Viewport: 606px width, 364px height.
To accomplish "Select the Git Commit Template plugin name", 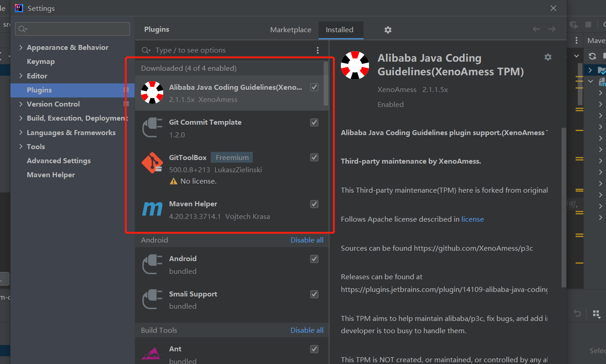I will click(205, 122).
